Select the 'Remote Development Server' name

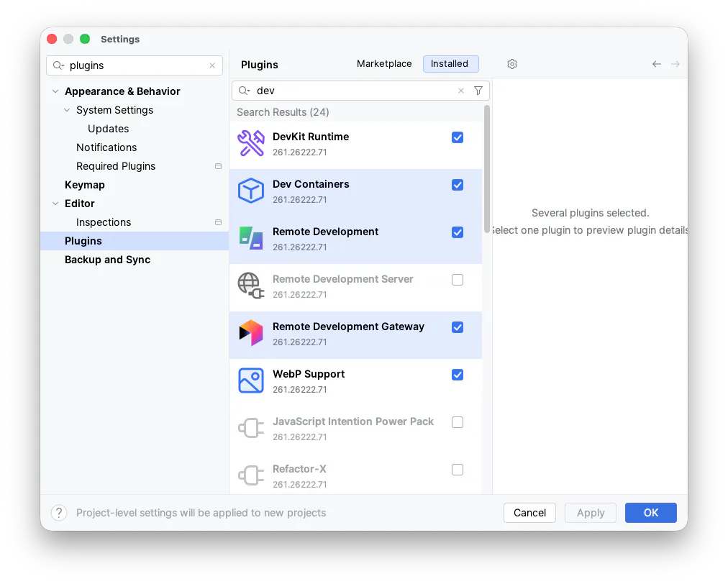pyautogui.click(x=342, y=279)
